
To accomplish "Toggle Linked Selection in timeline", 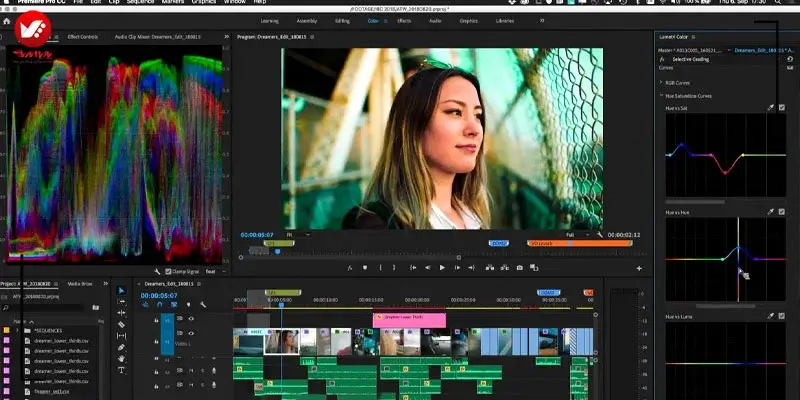I will click(x=174, y=305).
